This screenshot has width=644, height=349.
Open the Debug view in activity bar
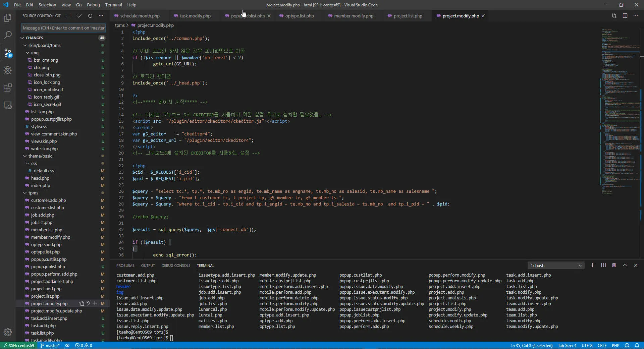8,70
